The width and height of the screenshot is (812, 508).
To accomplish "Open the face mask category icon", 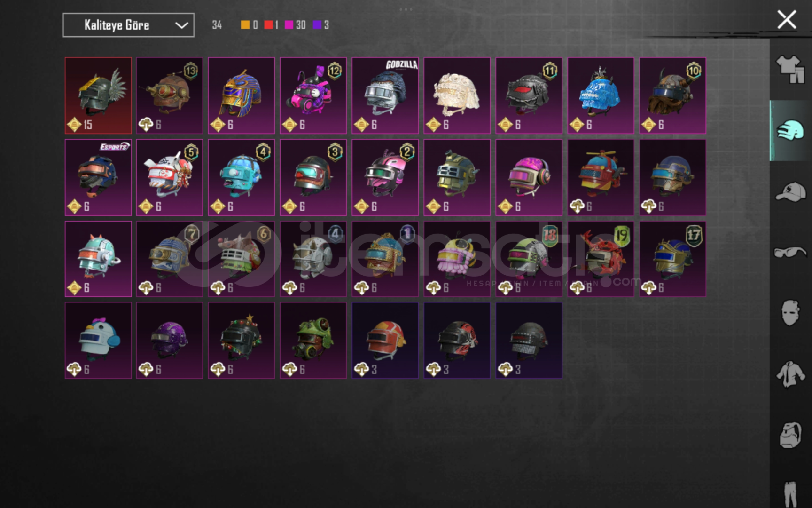I will [x=790, y=313].
